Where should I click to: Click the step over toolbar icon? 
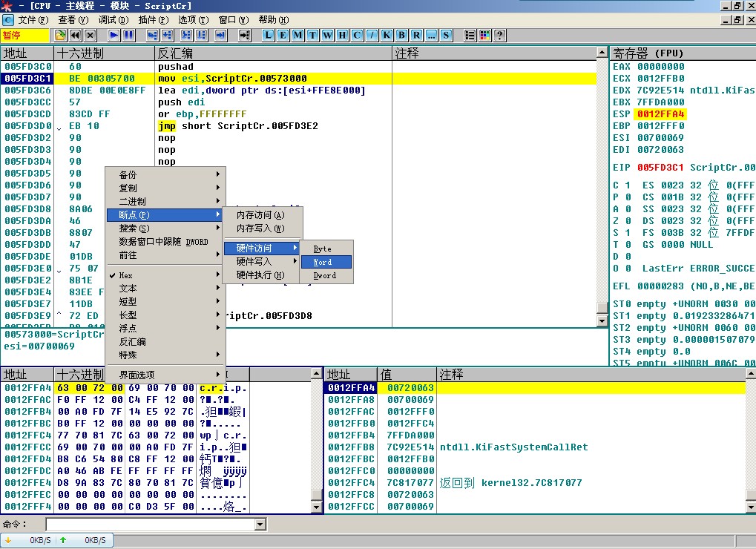pos(168,35)
